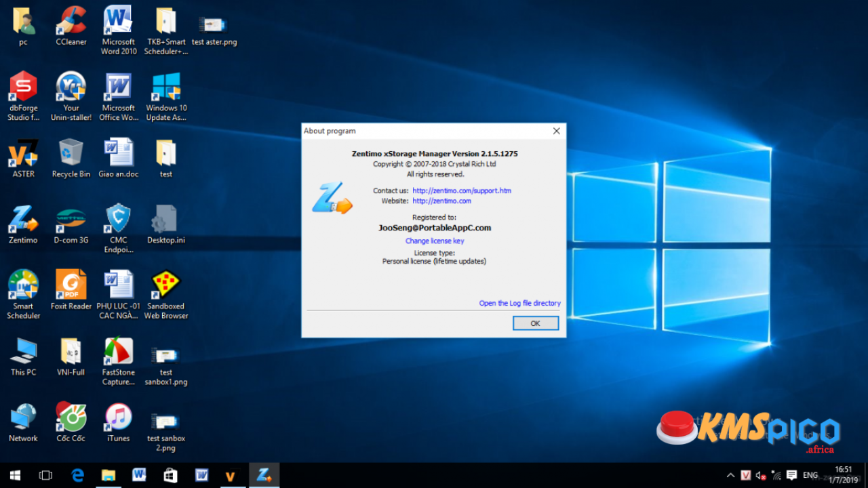Switch to the Zentimo taskbar button

[x=264, y=475]
